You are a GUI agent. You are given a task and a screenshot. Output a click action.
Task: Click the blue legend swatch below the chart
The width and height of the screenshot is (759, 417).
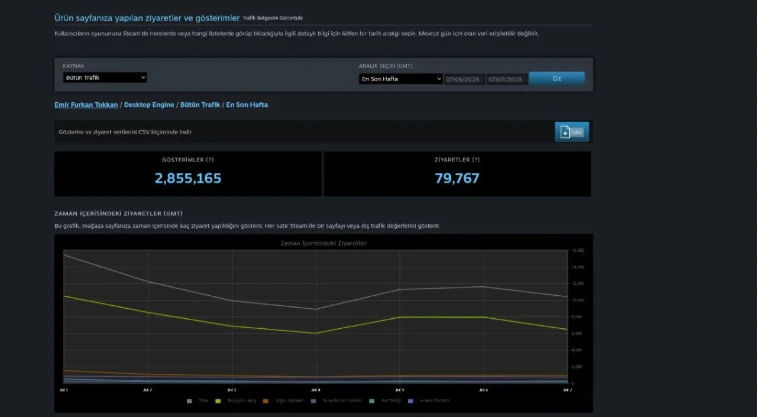point(411,401)
